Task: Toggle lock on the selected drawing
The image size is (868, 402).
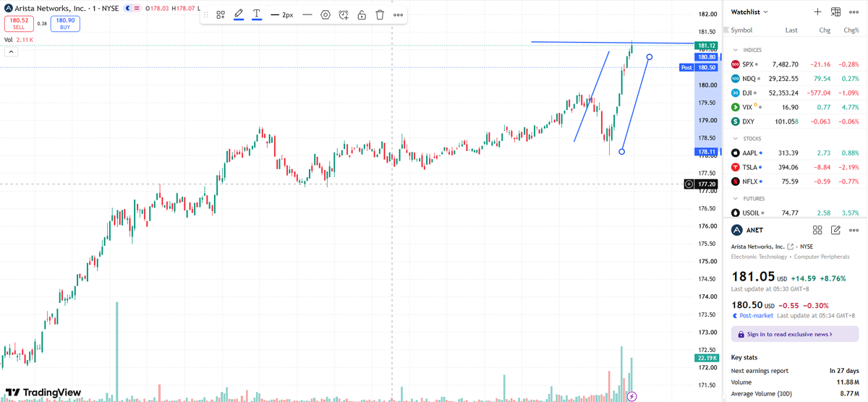Action: tap(362, 14)
